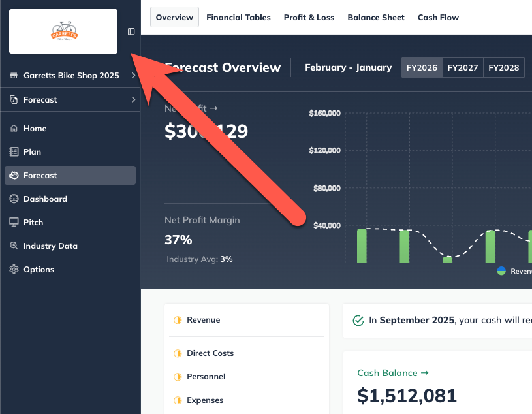Click the Industry Data magnifier icon

(x=14, y=246)
